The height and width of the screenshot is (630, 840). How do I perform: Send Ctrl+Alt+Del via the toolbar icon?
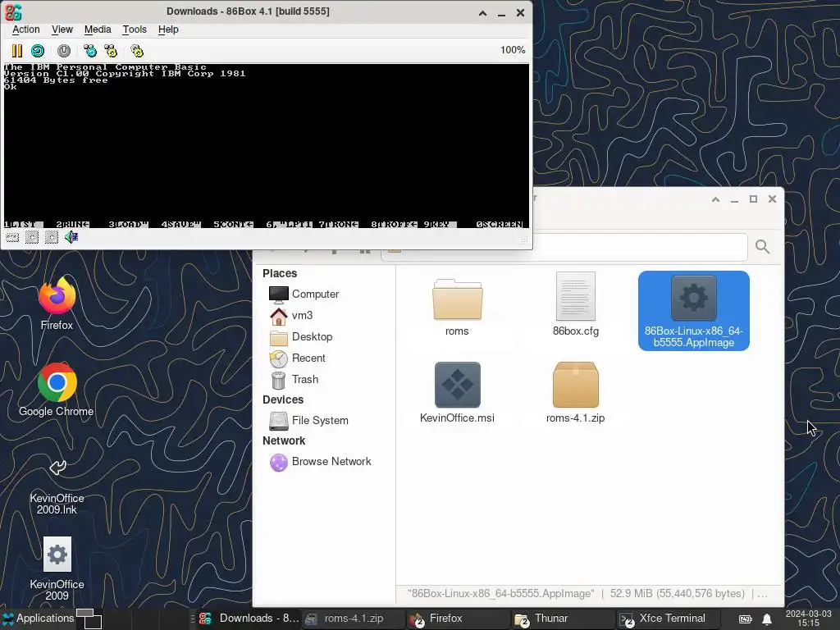tap(90, 51)
